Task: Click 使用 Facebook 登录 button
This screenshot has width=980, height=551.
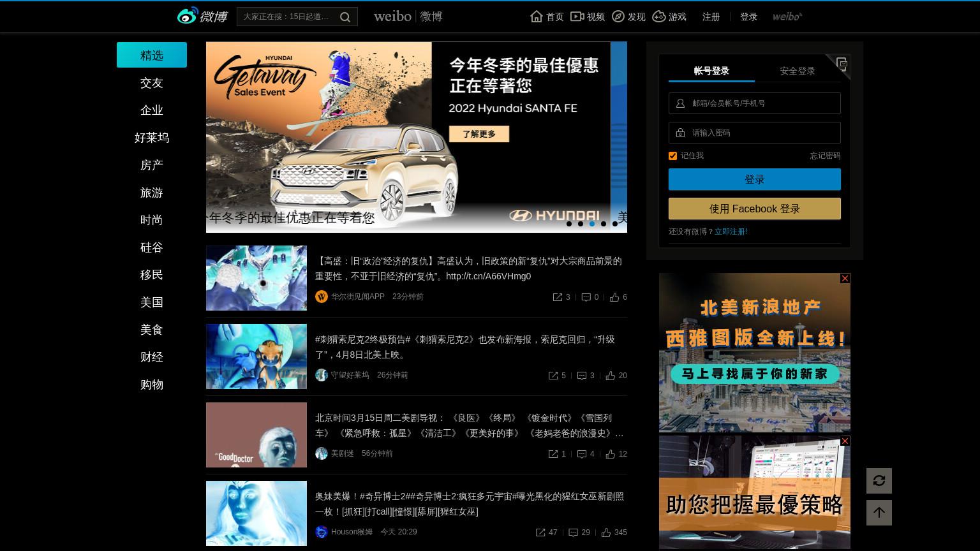Action: click(755, 209)
